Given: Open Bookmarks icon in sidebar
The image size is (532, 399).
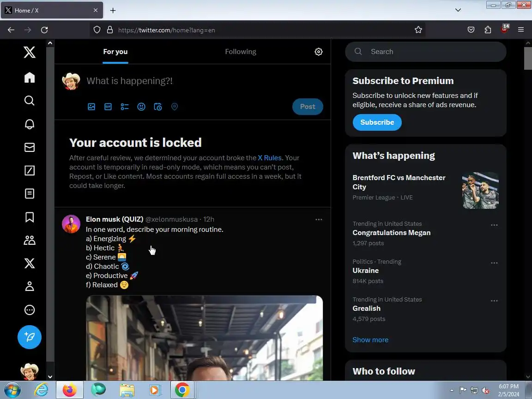Looking at the screenshot, I should pyautogui.click(x=30, y=217).
